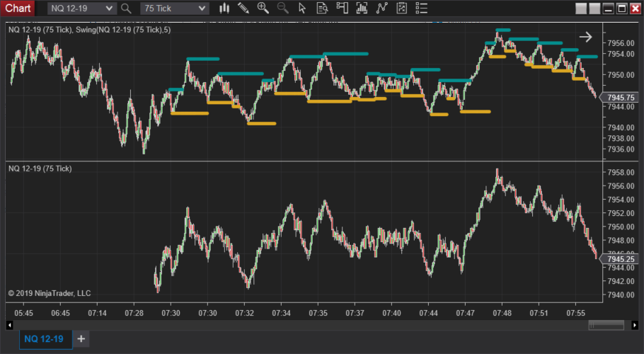Click the instrument search magnifier icon
The width and height of the screenshot is (644, 354).
[x=126, y=8]
